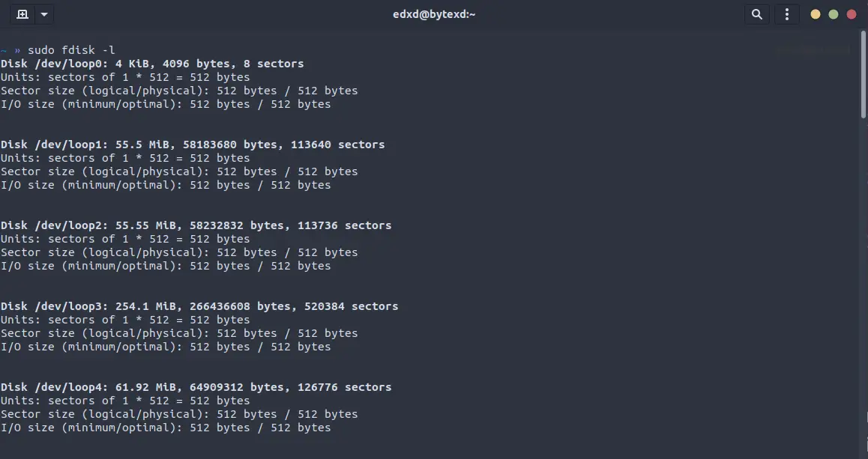Click the sudo fdisk -l command text
This screenshot has width=868, height=459.
71,50
